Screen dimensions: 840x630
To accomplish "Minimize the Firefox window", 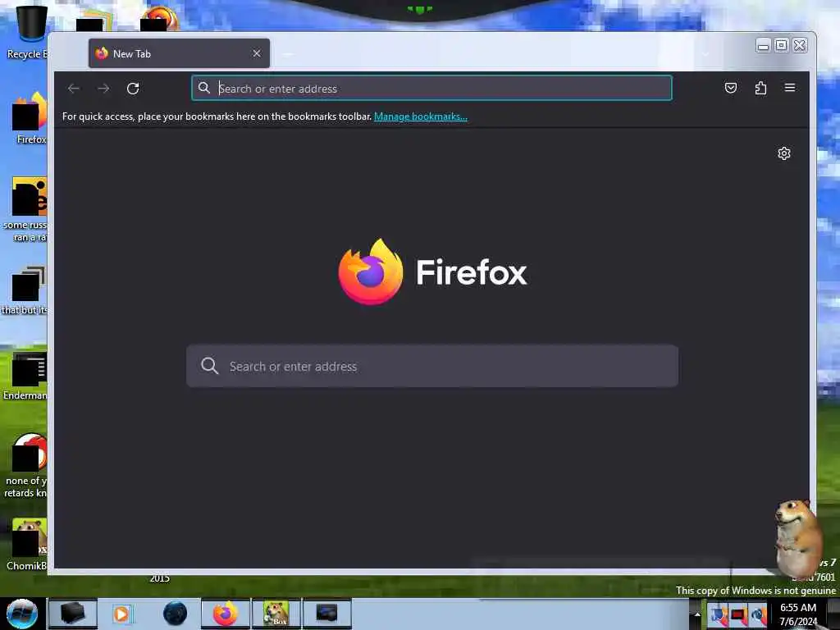I will click(x=763, y=46).
